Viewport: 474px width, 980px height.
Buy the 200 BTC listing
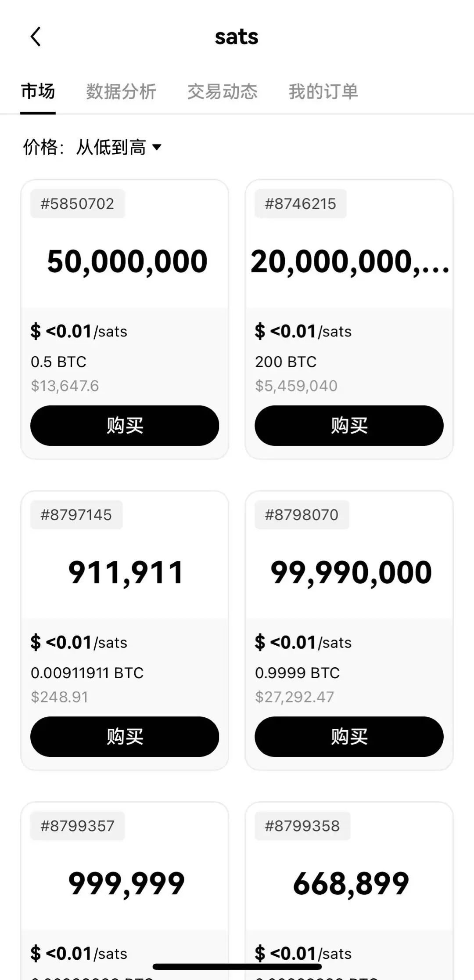pos(349,426)
